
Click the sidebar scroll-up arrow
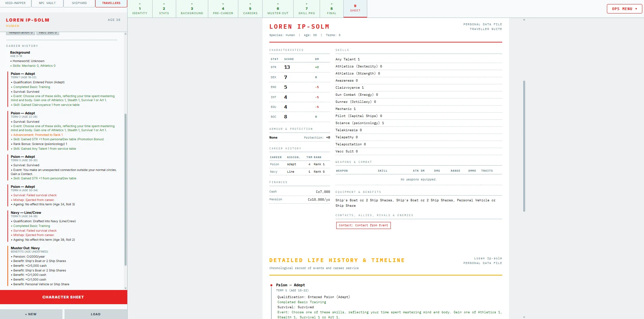126,34
